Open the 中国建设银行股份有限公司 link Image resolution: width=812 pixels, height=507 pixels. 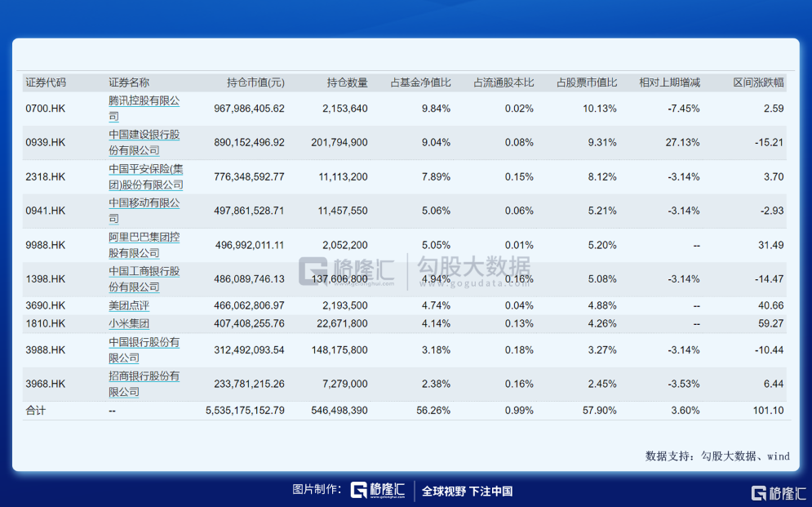(x=144, y=142)
